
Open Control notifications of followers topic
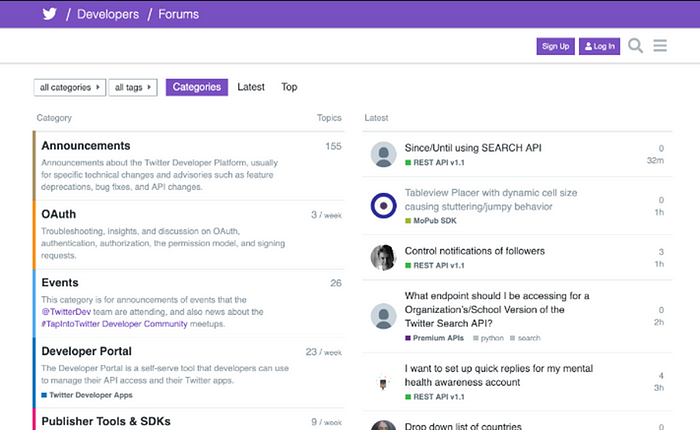(475, 251)
